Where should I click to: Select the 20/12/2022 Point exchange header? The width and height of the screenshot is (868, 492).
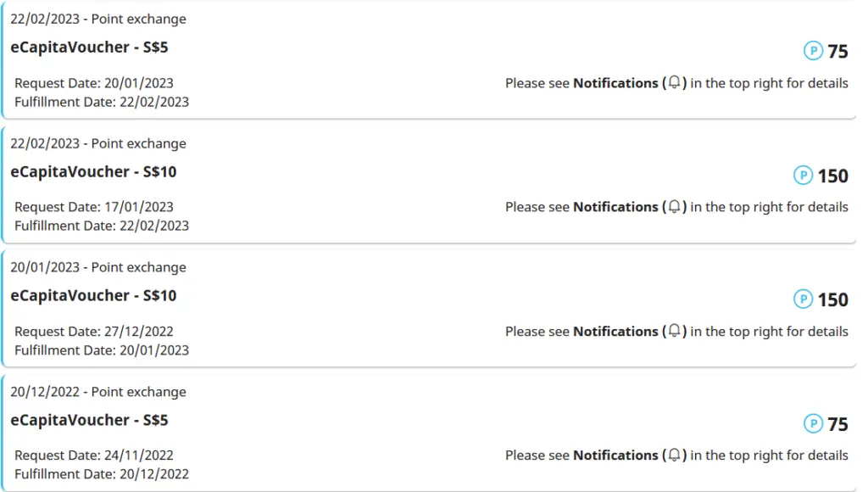[98, 392]
